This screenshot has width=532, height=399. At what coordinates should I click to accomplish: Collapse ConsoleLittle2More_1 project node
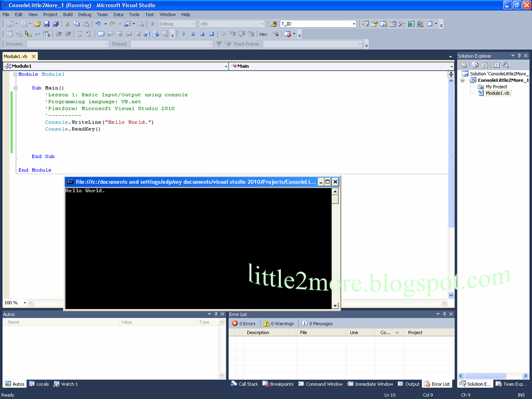click(x=462, y=80)
